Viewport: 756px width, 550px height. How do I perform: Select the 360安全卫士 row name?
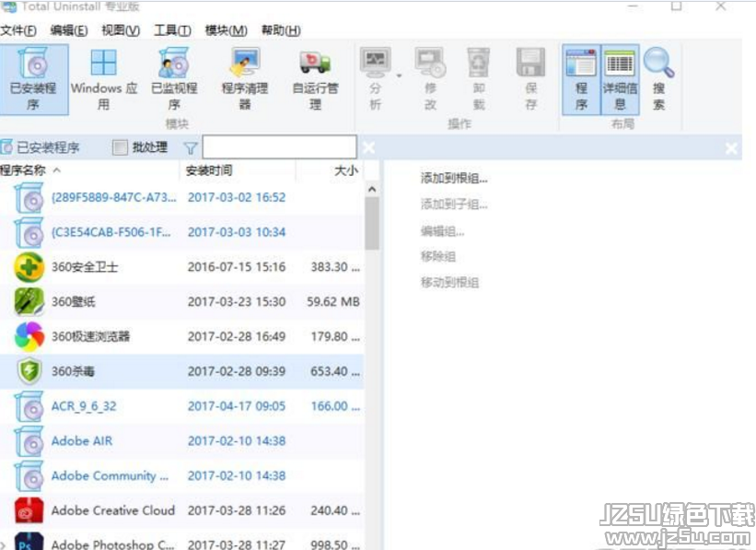85,267
